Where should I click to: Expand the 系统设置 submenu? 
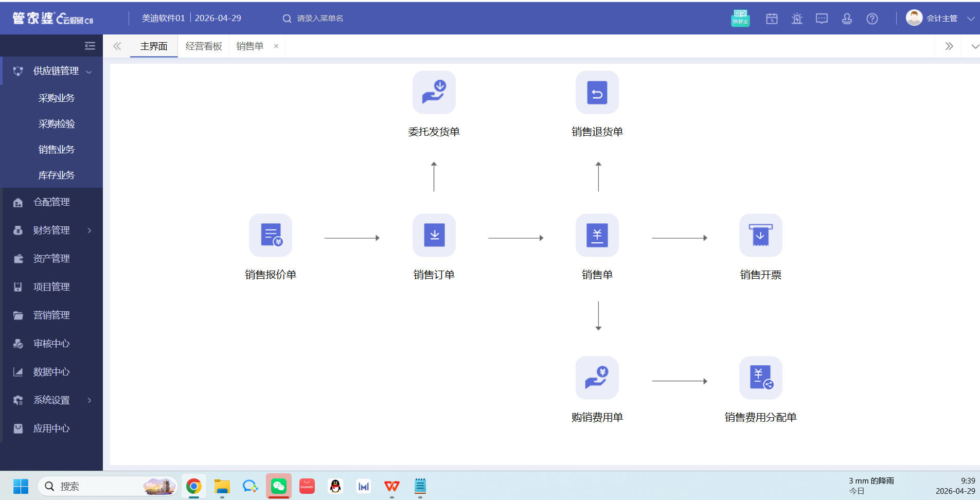click(51, 400)
